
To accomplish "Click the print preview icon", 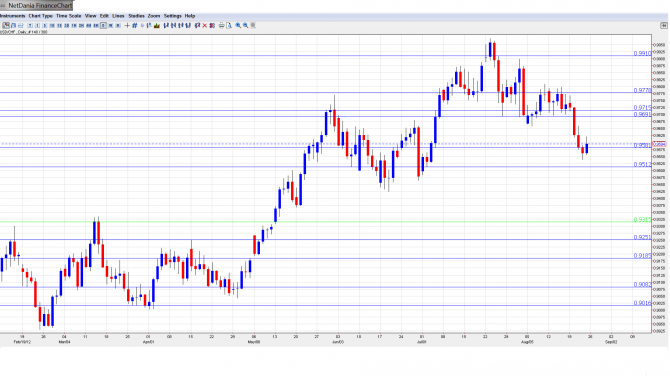I will click(229, 26).
